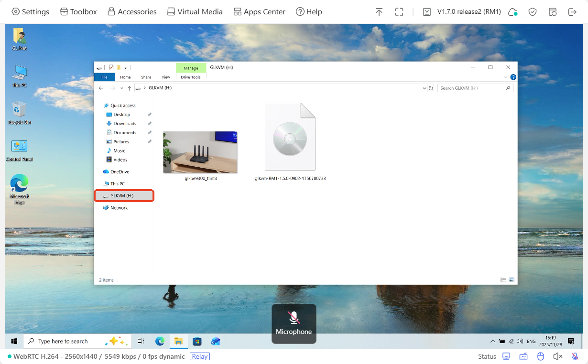This screenshot has height=364, width=588.
Task: Expand the Explorer address bar dropdown
Action: (424, 88)
